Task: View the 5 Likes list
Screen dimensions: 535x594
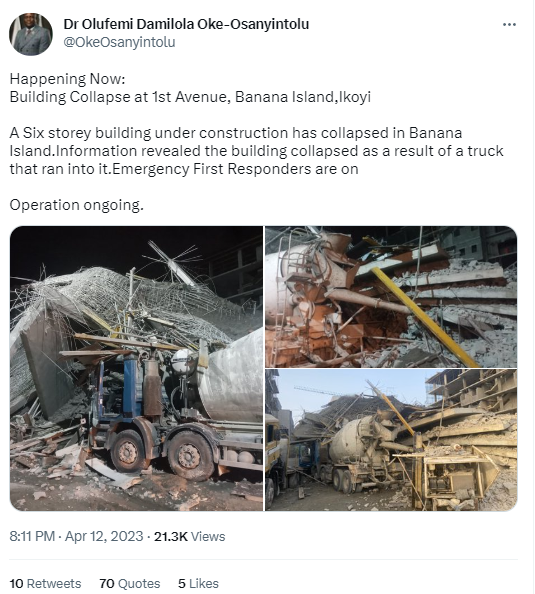Action: (x=198, y=583)
